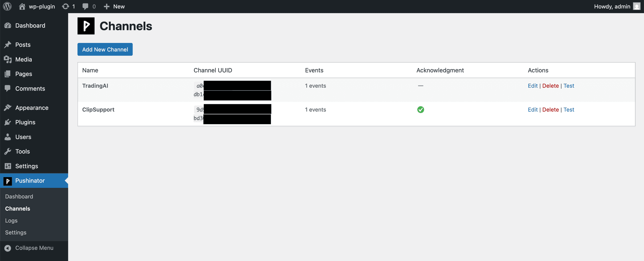644x261 pixels.
Task: Open the Appearance menu
Action: point(32,108)
